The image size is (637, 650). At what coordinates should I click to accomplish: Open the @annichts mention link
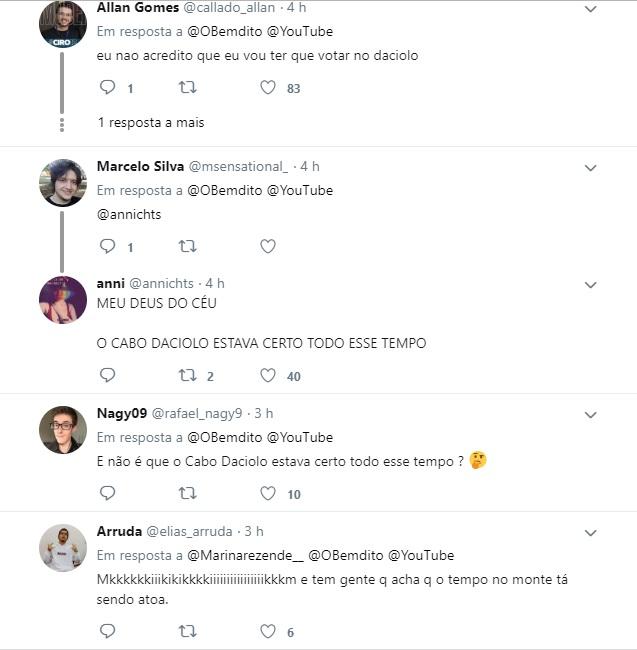(129, 214)
